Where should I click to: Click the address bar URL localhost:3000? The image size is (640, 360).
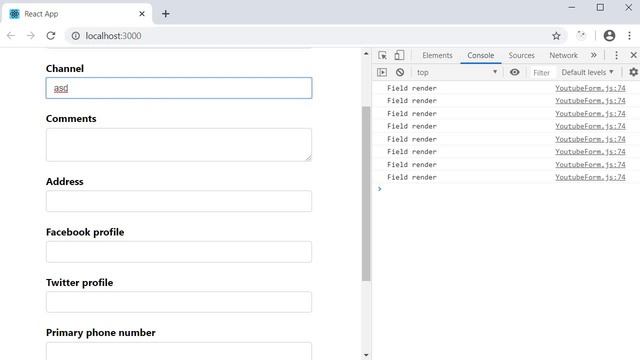(113, 36)
